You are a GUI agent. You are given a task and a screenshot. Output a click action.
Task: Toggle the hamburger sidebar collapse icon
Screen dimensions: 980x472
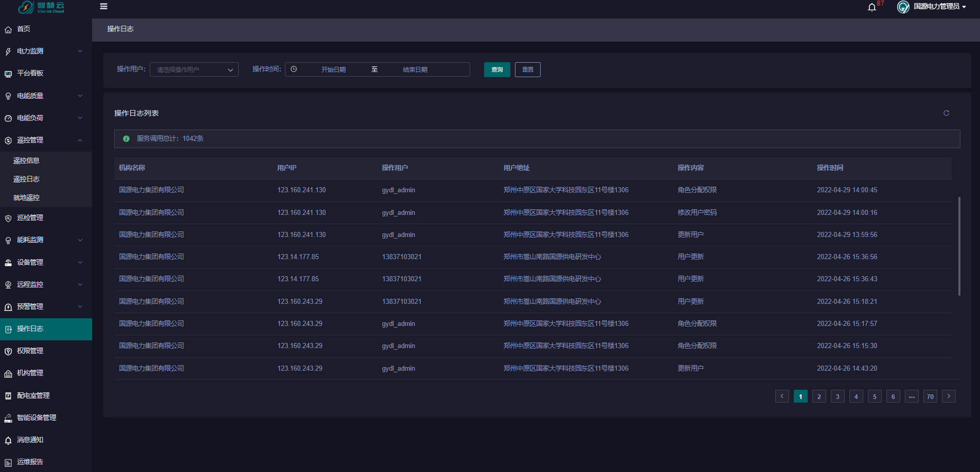tap(103, 7)
